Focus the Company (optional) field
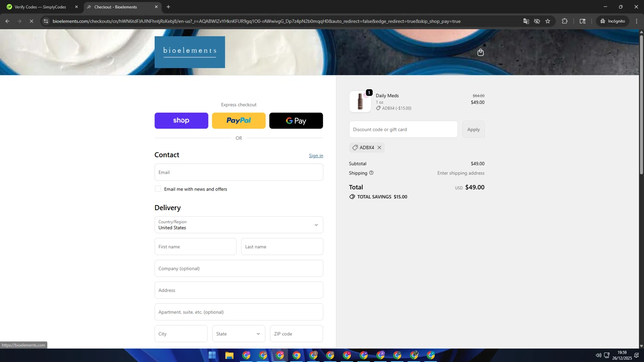The image size is (644, 362). point(239,268)
